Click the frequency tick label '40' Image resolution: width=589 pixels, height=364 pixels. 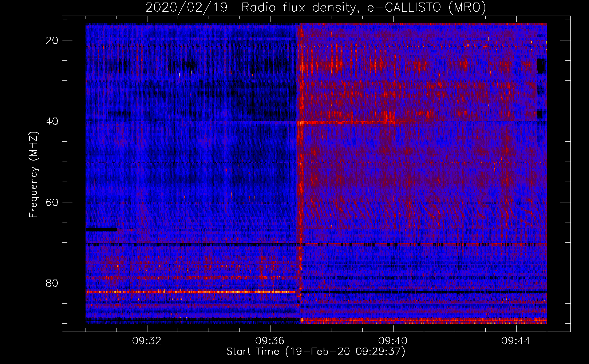pyautogui.click(x=52, y=121)
